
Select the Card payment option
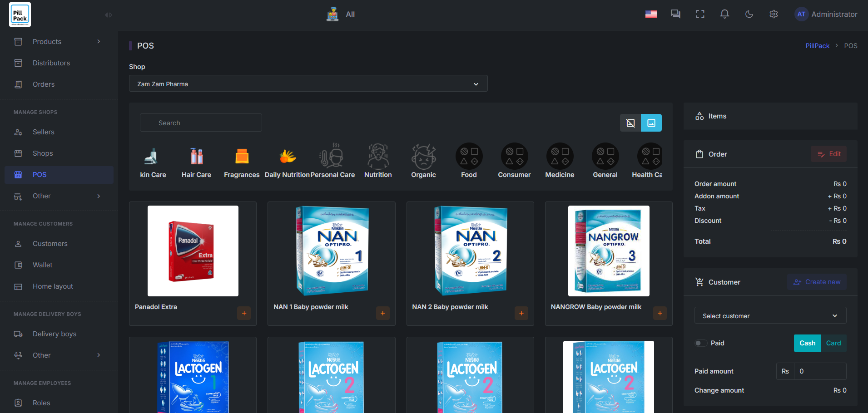(x=833, y=343)
